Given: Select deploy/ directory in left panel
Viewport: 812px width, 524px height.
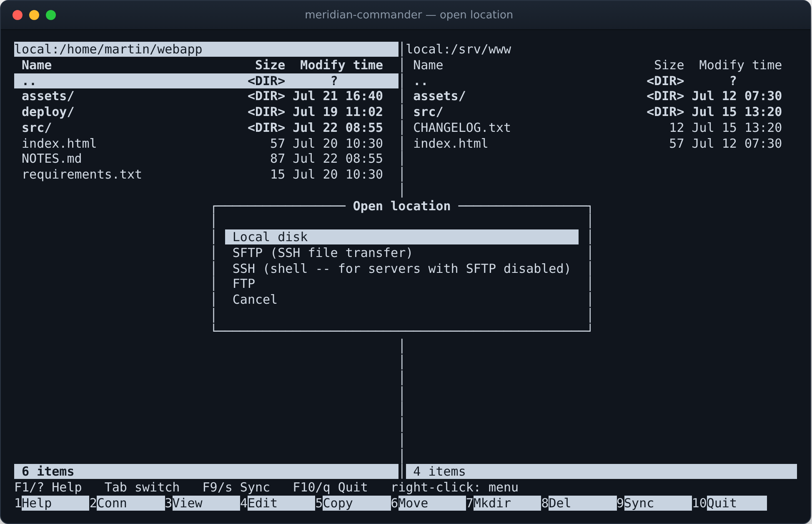Looking at the screenshot, I should pos(206,112).
